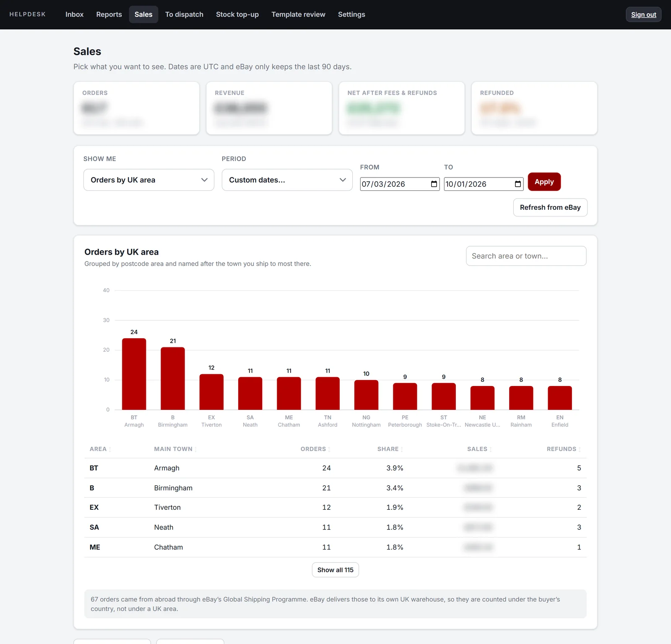The width and height of the screenshot is (671, 644).
Task: Show all 115 areas
Action: 335,570
